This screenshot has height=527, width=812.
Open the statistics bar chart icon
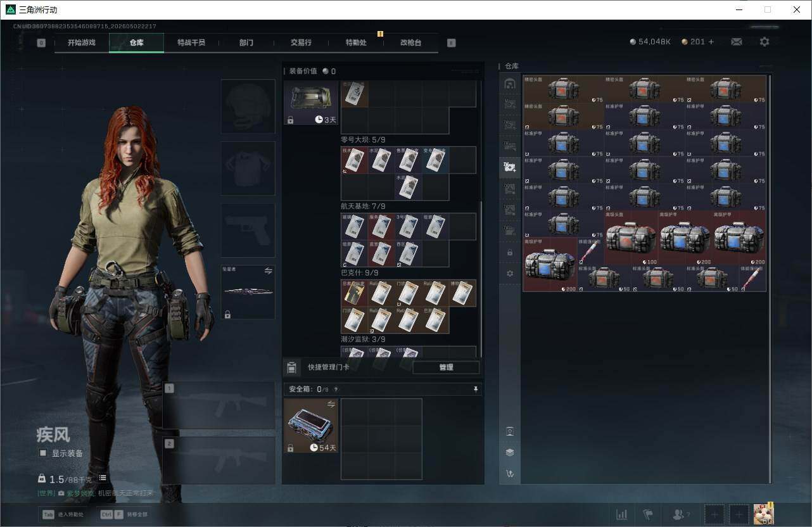(x=622, y=515)
